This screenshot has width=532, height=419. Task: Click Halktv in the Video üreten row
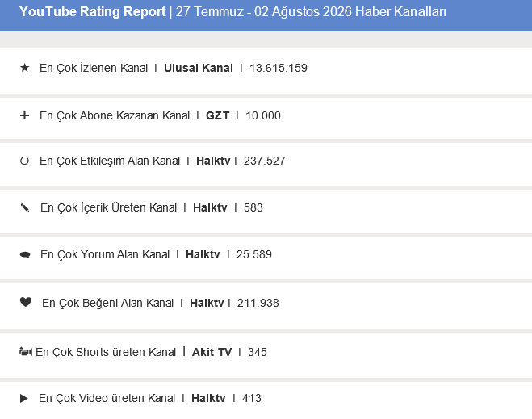click(x=208, y=398)
